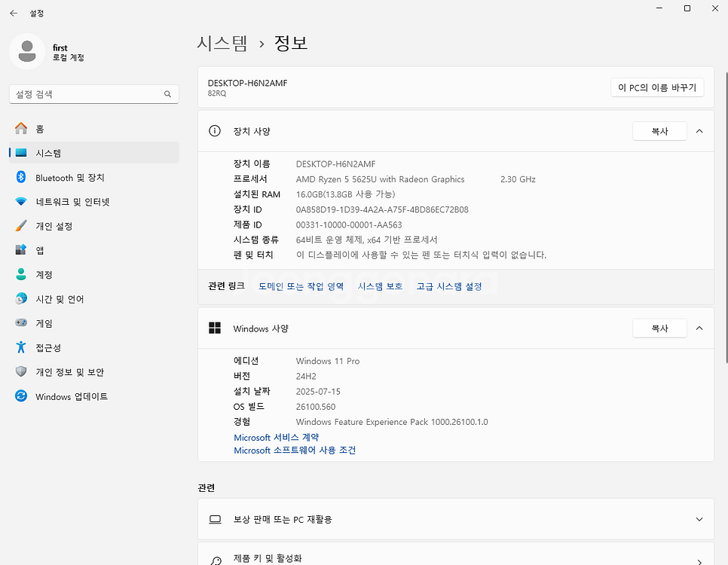Click product ID 00331-10000-00001-AA563
The image size is (728, 565).
click(349, 224)
